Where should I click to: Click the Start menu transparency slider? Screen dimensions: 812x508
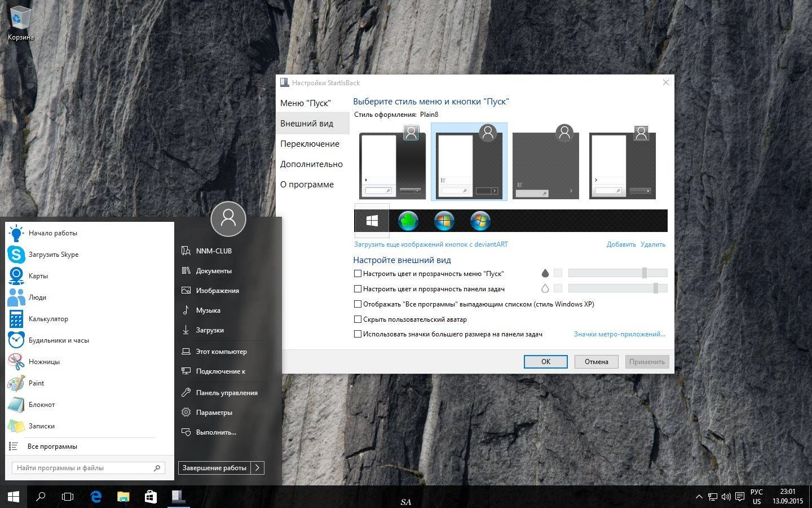pos(618,273)
